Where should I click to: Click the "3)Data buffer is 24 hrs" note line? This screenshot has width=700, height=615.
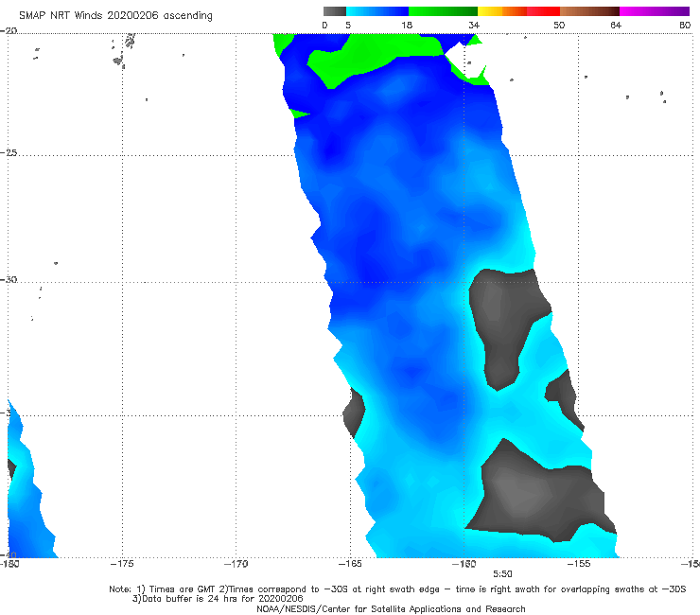point(218,599)
